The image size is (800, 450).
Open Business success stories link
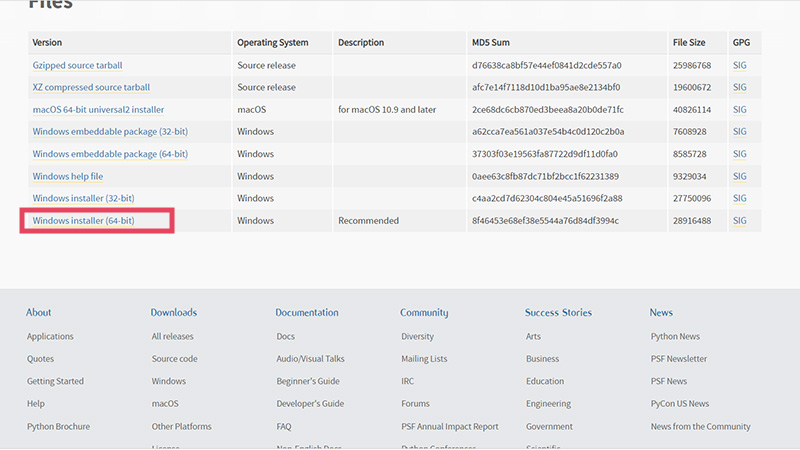542,359
